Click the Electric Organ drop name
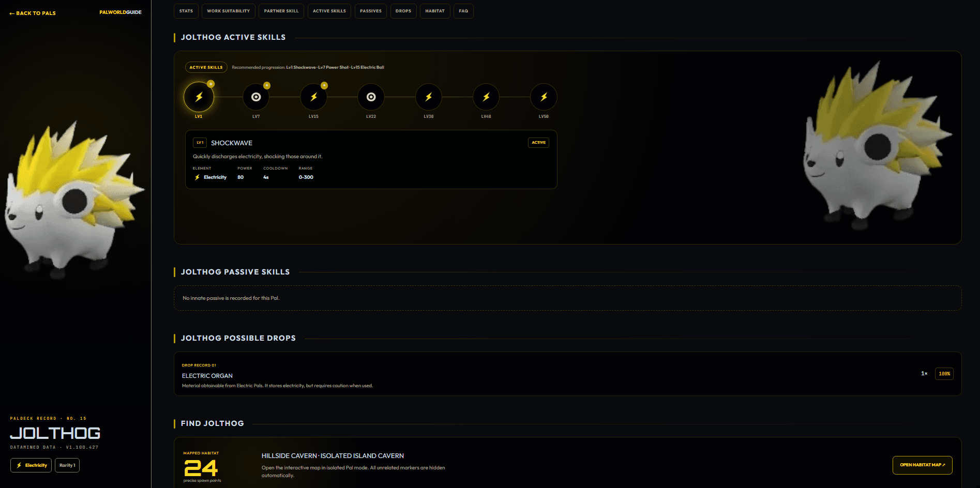 [207, 376]
